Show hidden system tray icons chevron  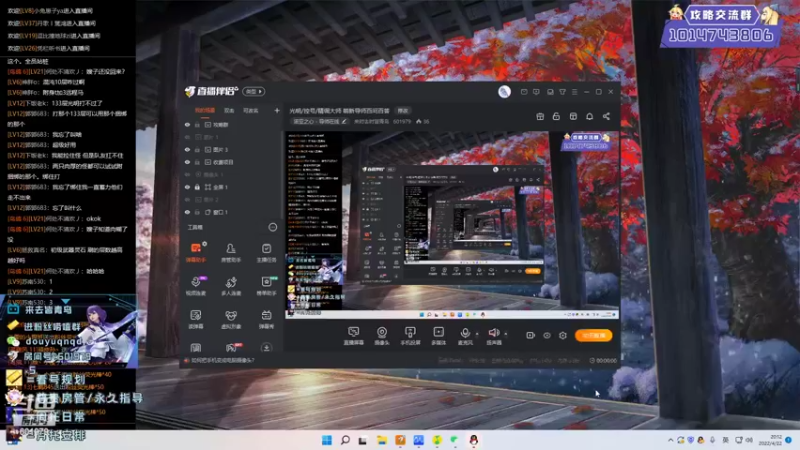click(670, 440)
